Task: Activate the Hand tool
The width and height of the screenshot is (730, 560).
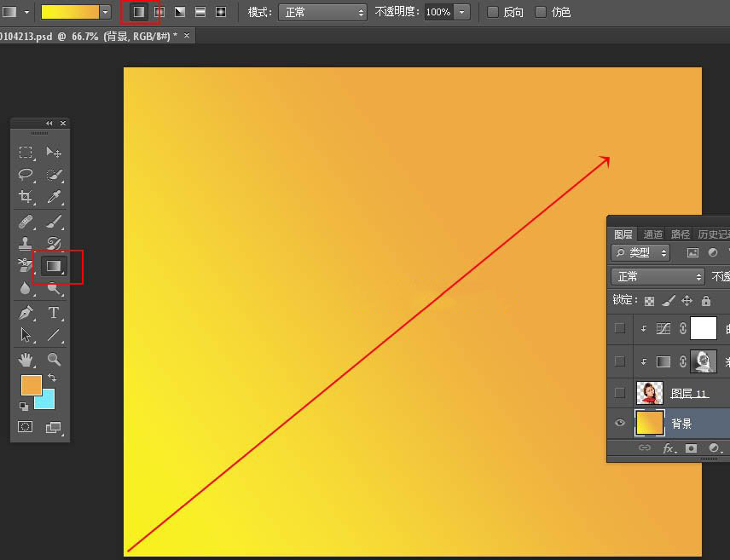Action: (26, 359)
